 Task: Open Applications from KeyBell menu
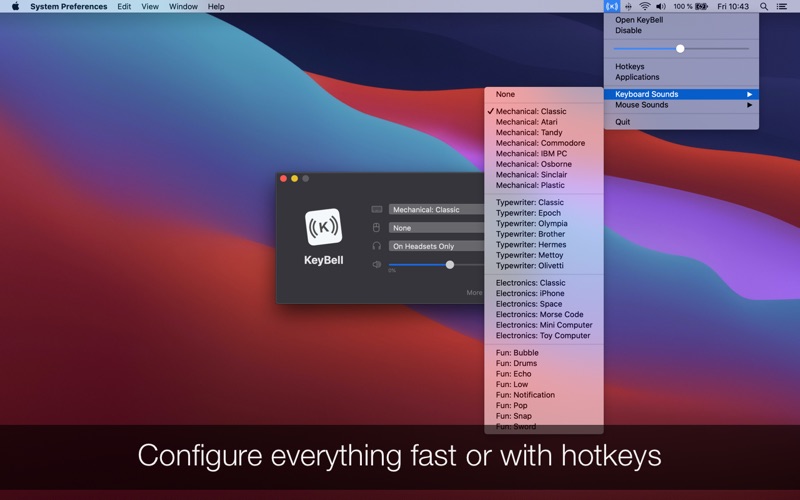click(681, 77)
